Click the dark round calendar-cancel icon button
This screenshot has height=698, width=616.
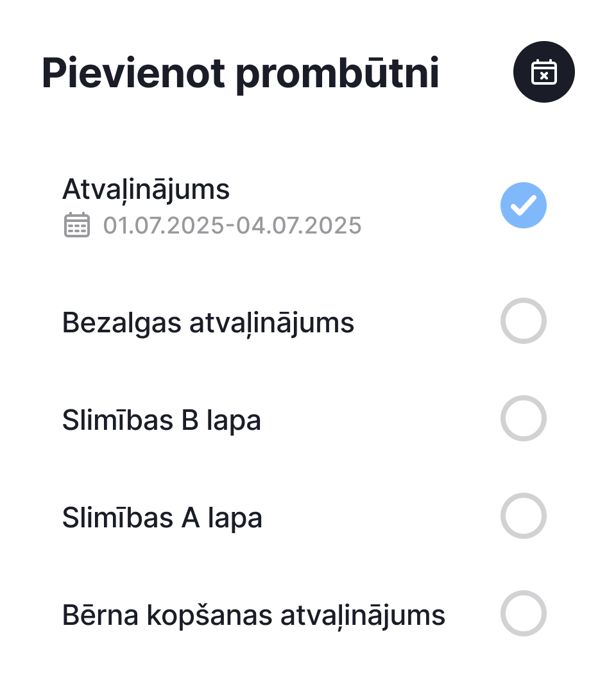(543, 72)
